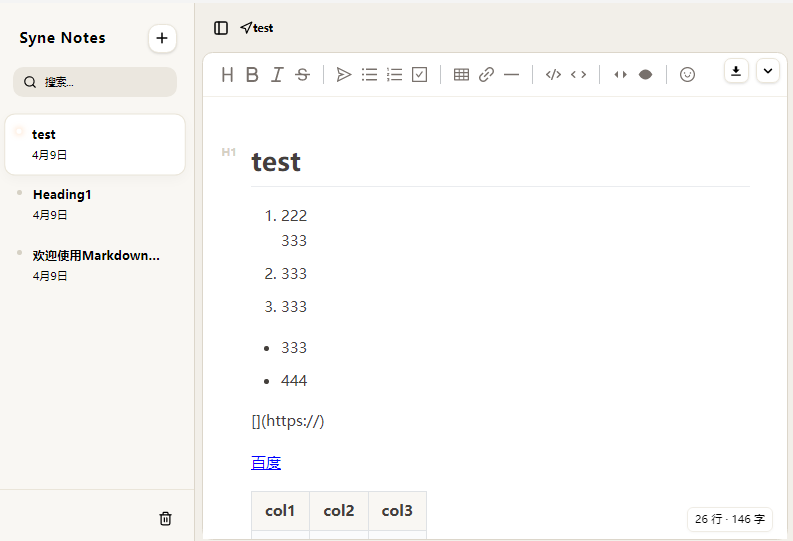Create a new note with plus button
The height and width of the screenshot is (541, 793).
(x=162, y=38)
